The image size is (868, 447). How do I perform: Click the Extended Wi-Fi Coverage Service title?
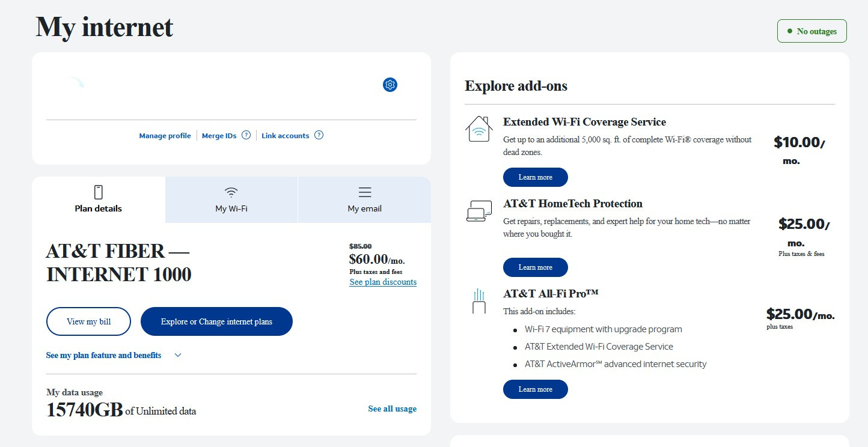(584, 122)
